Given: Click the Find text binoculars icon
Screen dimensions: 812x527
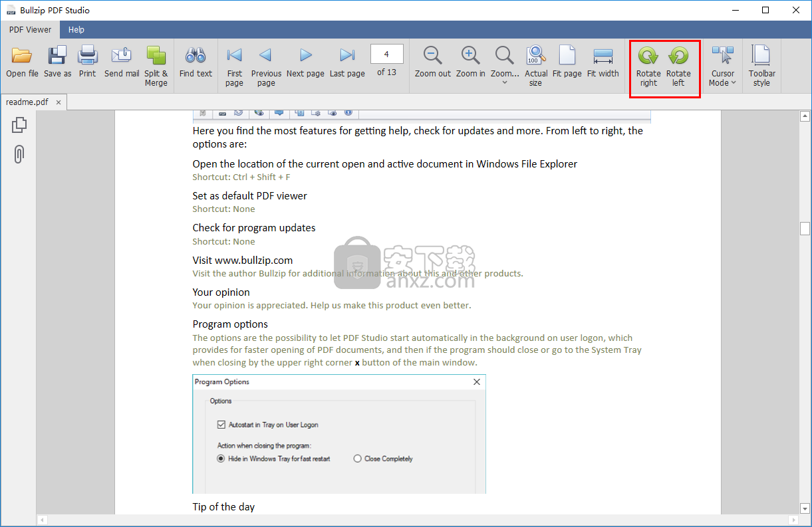Looking at the screenshot, I should pos(196,56).
